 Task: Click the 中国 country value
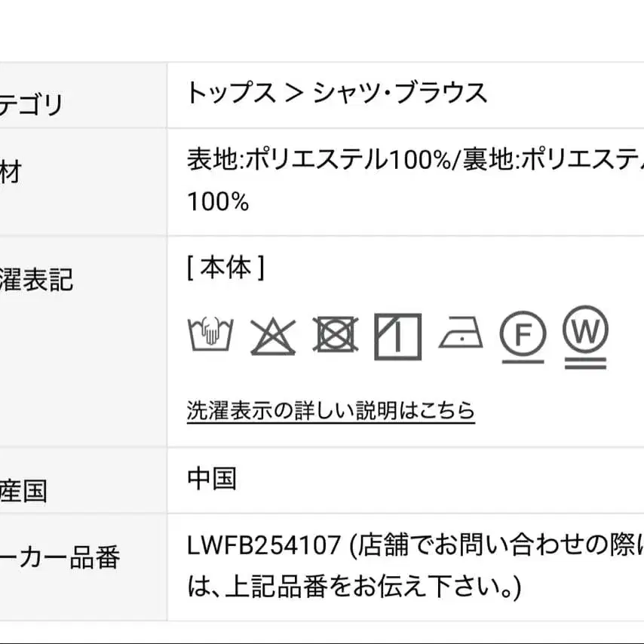coord(212,478)
